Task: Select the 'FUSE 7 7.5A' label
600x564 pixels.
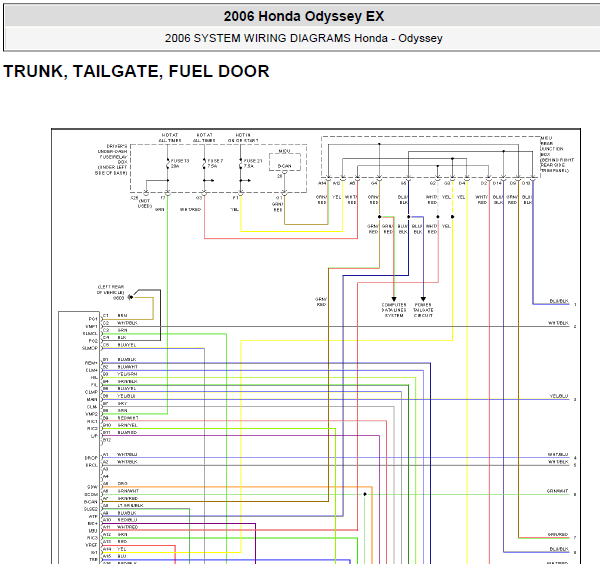Action: pos(215,163)
